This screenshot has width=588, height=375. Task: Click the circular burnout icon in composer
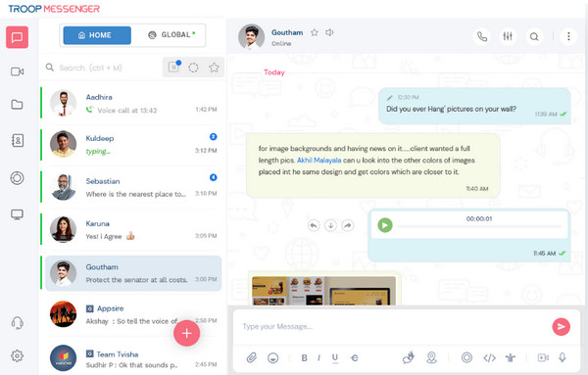pos(466,357)
